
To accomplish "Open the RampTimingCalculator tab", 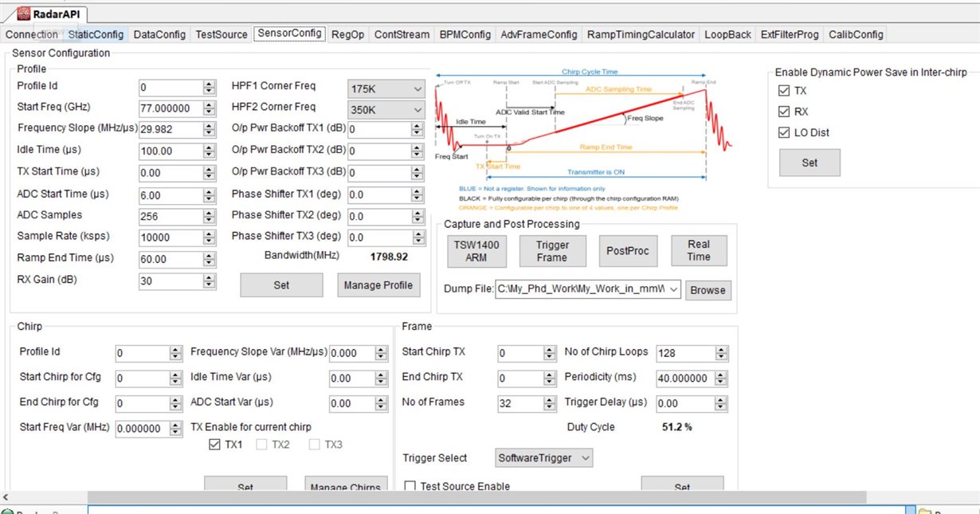I will pyautogui.click(x=641, y=34).
